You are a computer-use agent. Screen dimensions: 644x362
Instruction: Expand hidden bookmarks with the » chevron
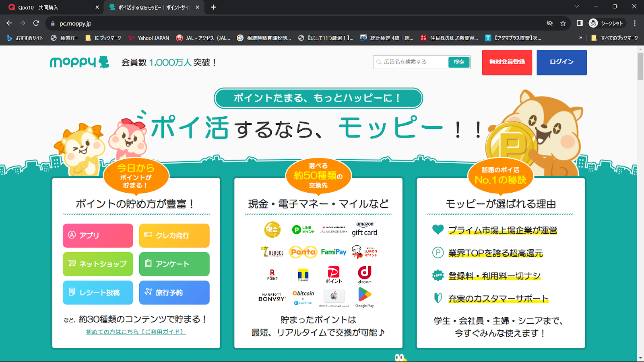click(x=580, y=38)
